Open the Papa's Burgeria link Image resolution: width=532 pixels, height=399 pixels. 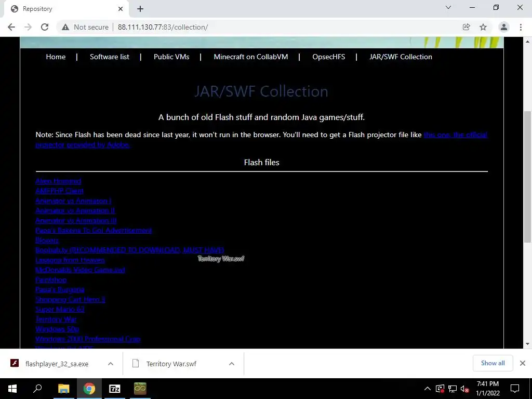tap(60, 289)
